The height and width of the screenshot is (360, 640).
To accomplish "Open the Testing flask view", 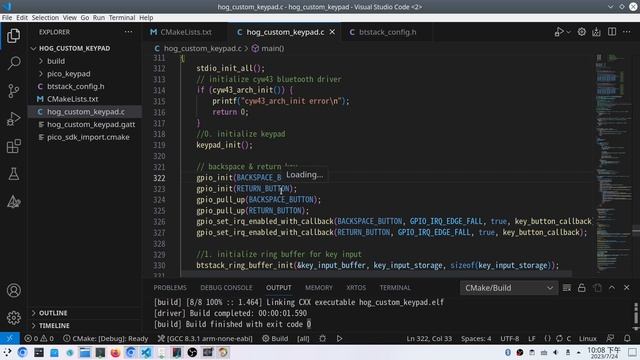I will coord(13,174).
